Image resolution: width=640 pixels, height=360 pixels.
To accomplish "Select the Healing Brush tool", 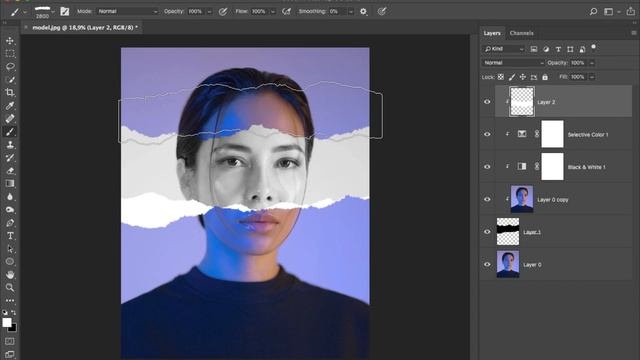I will pyautogui.click(x=10, y=119).
